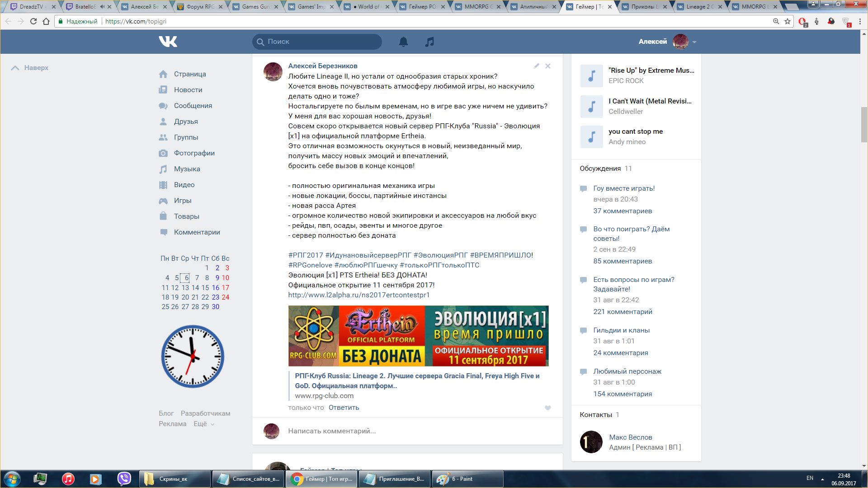Open discussion Любимый персонаж
This screenshot has height=488, width=868.
[627, 371]
